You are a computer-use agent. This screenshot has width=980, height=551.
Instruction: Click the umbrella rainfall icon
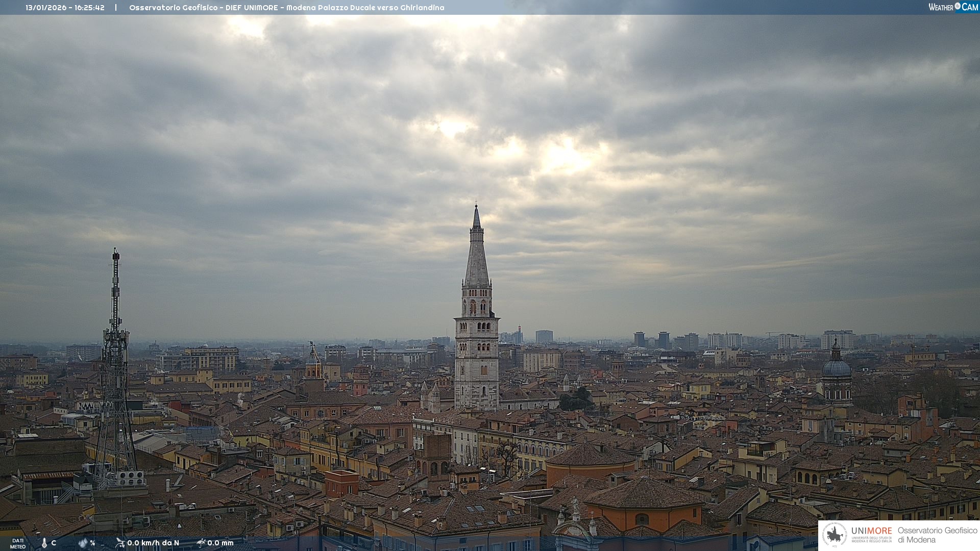pos(201,543)
